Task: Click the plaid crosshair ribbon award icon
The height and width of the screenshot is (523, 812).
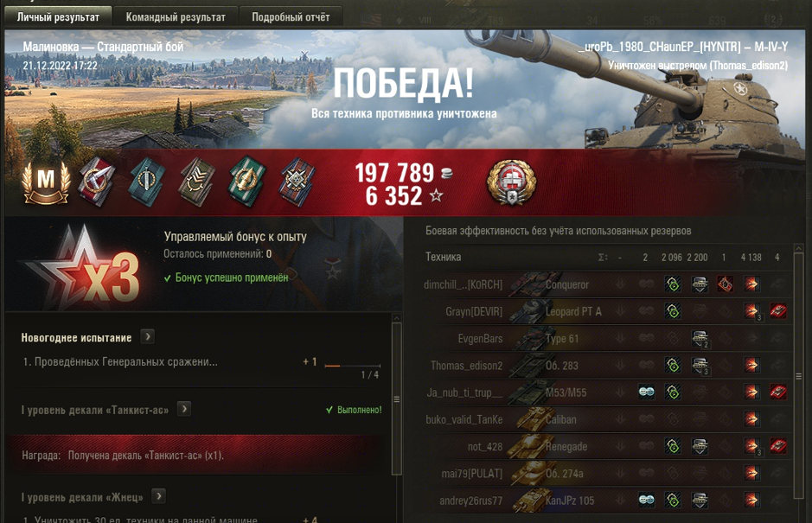Action: point(297,182)
